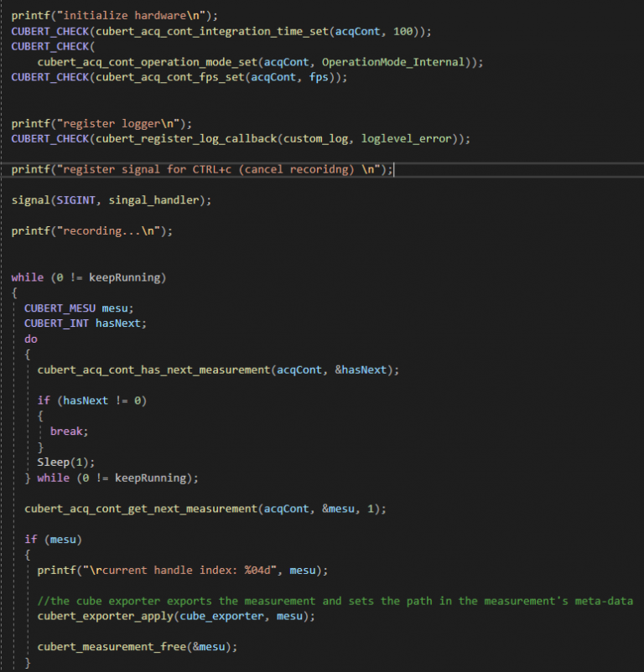Viewport: 644px width, 672px height.
Task: Click the "recording..." printf line
Action: coord(91,231)
